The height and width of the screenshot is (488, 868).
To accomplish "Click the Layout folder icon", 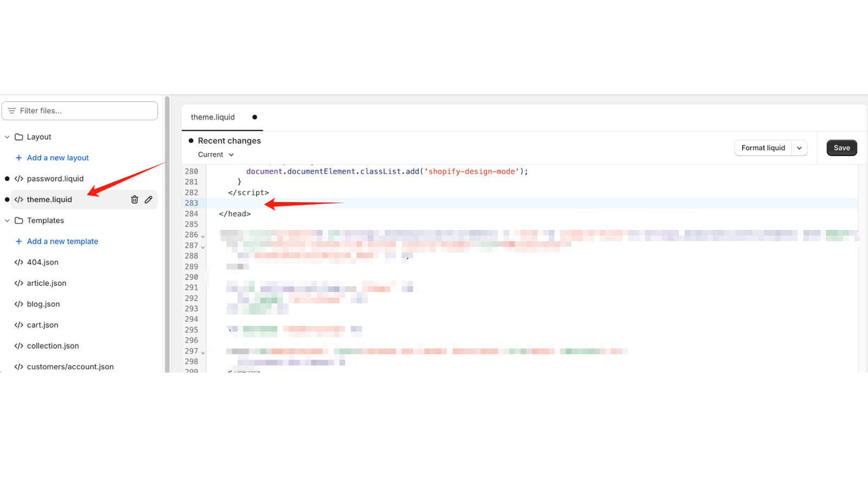I will click(19, 137).
